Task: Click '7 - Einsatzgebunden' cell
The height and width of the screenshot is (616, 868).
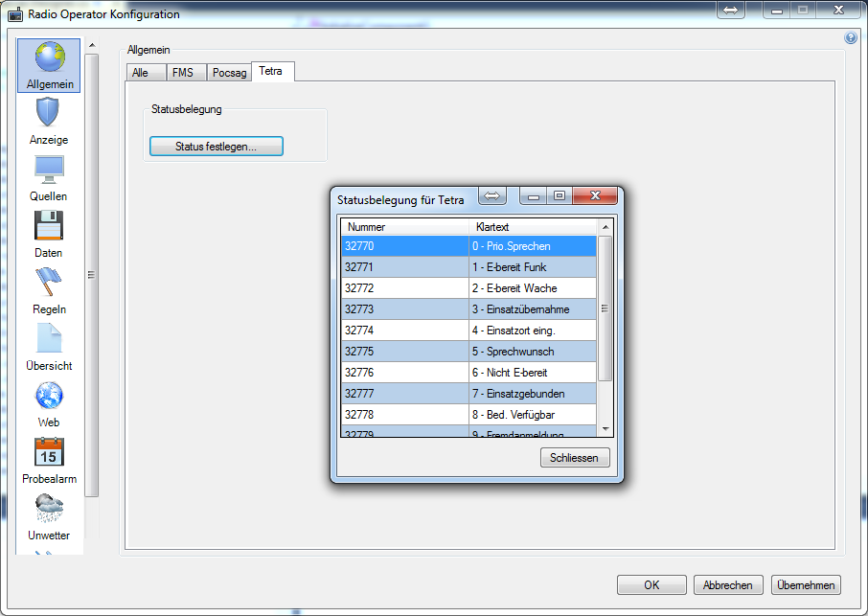Action: click(x=533, y=393)
